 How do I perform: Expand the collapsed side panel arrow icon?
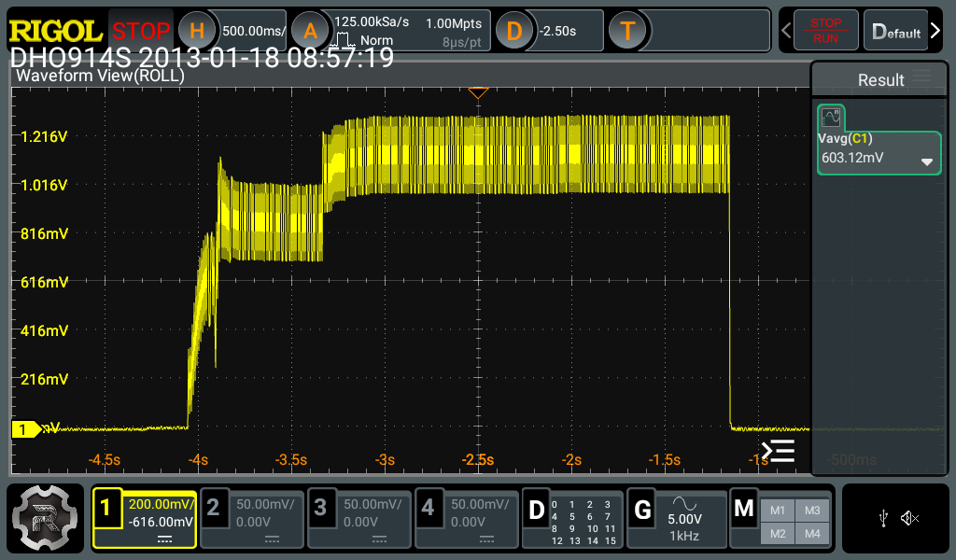[x=779, y=451]
